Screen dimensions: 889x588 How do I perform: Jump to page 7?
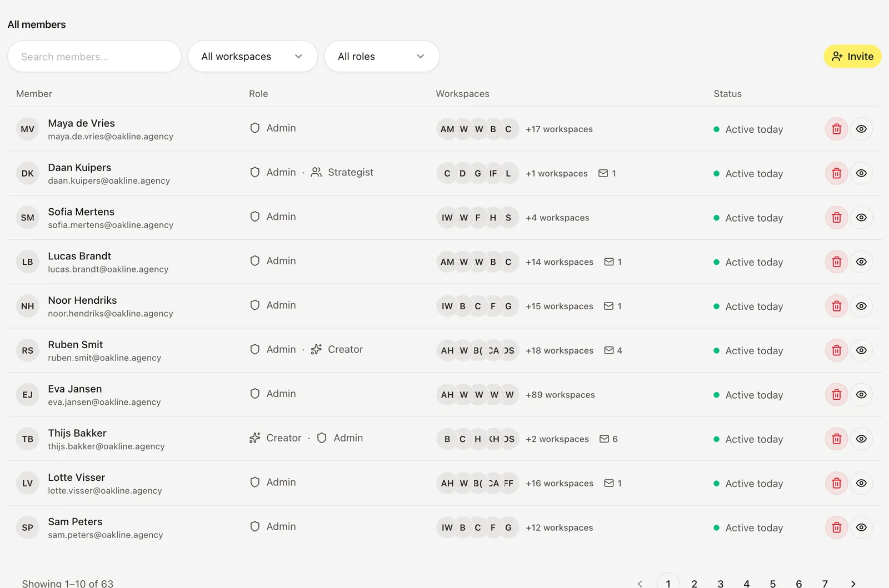click(825, 584)
